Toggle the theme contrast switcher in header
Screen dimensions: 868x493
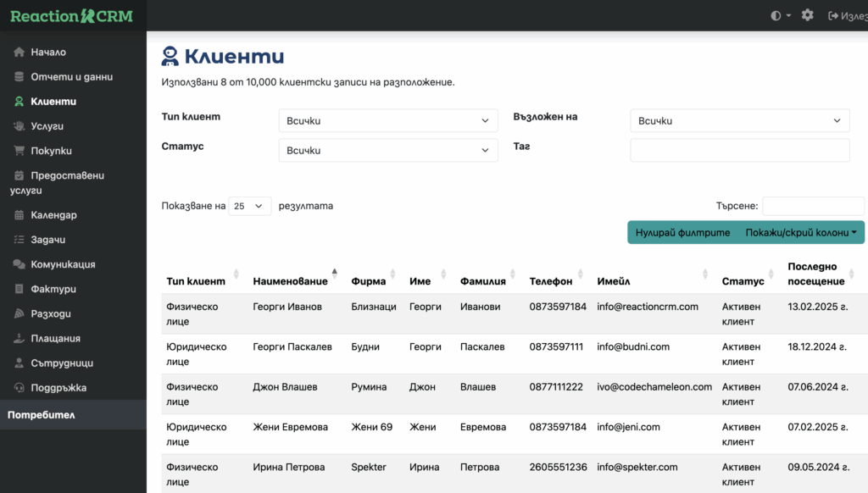780,15
